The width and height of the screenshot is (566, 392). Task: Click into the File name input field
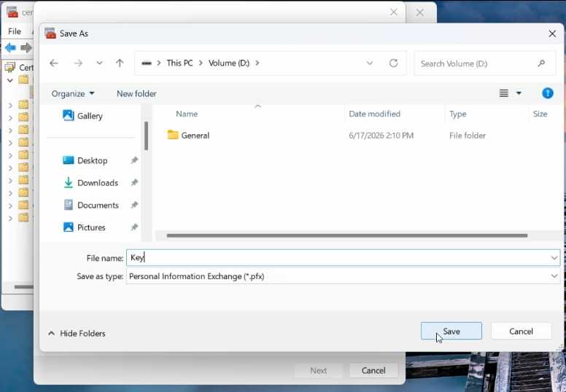point(338,258)
